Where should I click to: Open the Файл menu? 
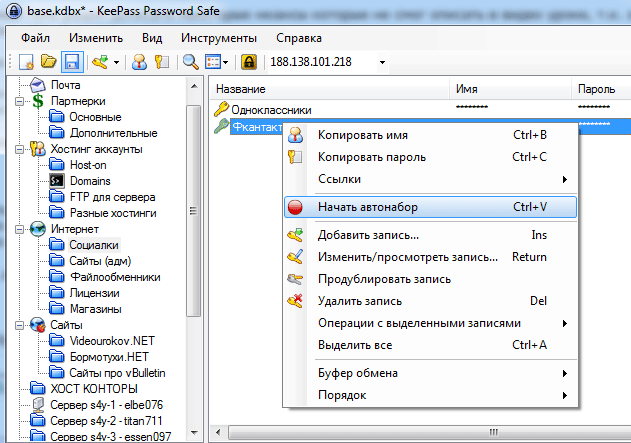click(35, 38)
